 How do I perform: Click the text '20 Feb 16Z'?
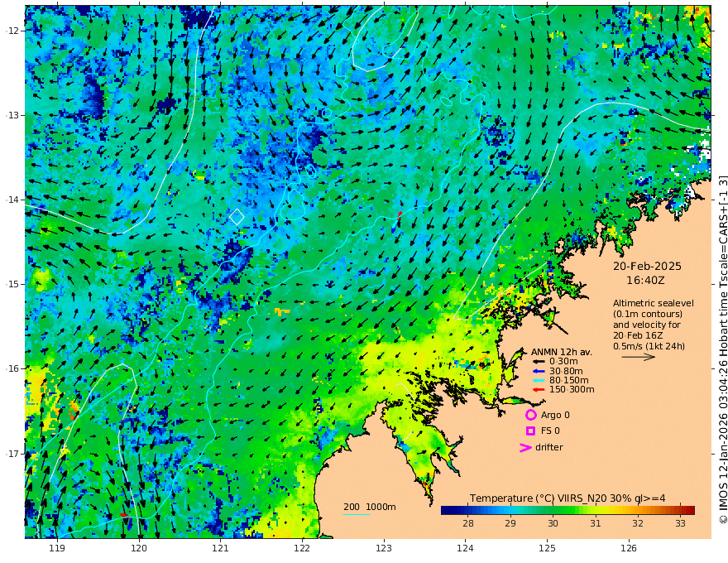(638, 335)
